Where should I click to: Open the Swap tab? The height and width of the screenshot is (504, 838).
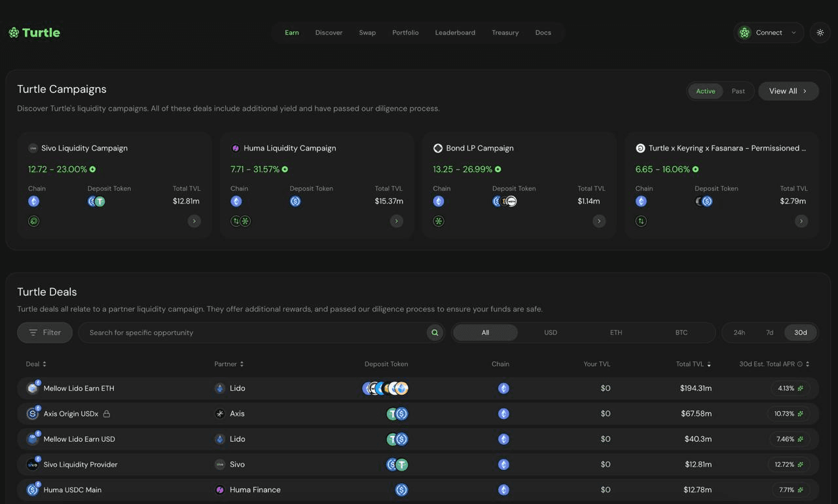tap(367, 33)
